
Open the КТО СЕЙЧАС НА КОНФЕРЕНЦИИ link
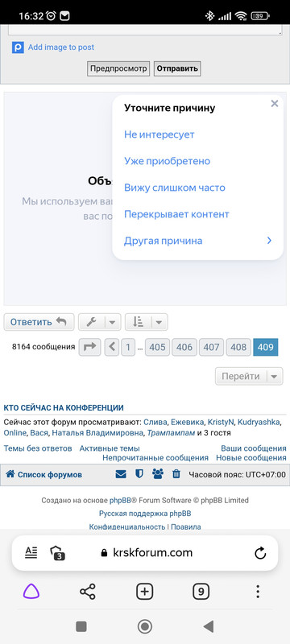tap(64, 408)
